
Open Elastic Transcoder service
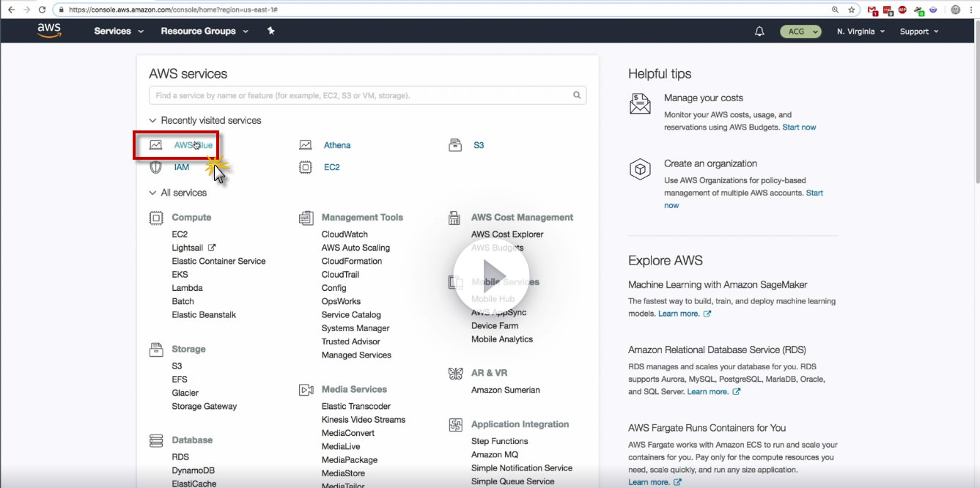click(356, 406)
